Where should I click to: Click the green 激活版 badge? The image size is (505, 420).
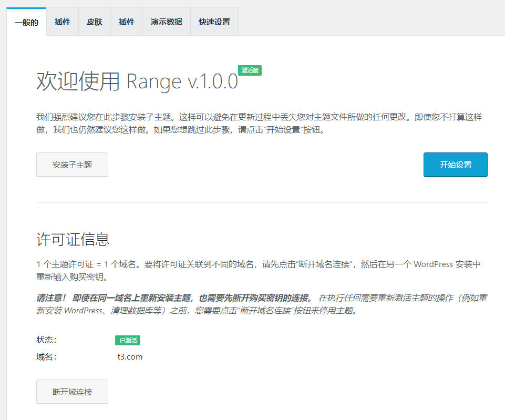(x=250, y=70)
